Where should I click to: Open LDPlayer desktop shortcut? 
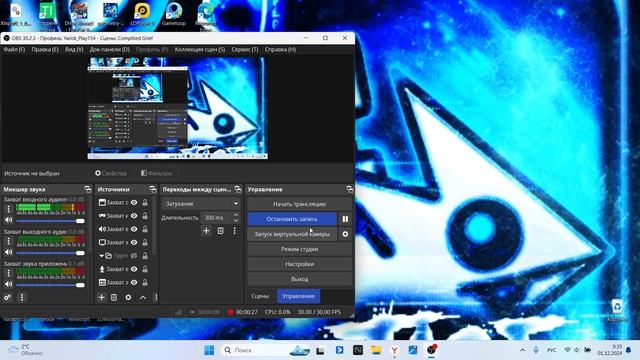coord(142,14)
